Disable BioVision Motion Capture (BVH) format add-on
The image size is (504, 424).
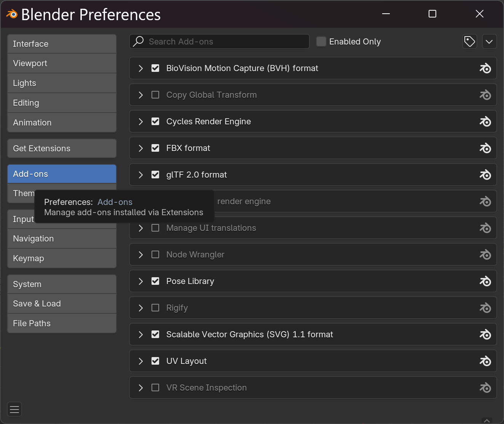pos(155,68)
